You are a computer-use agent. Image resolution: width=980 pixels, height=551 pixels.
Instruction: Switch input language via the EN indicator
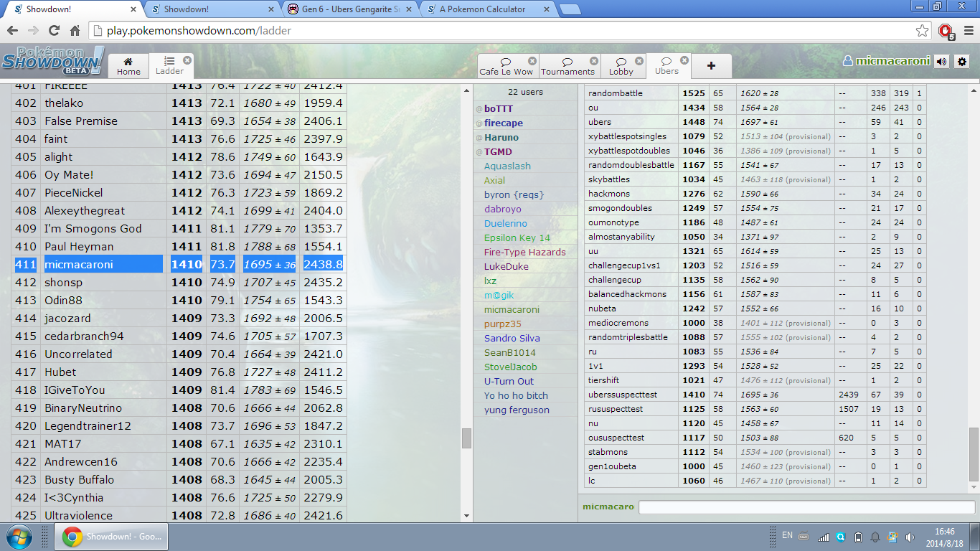(787, 535)
